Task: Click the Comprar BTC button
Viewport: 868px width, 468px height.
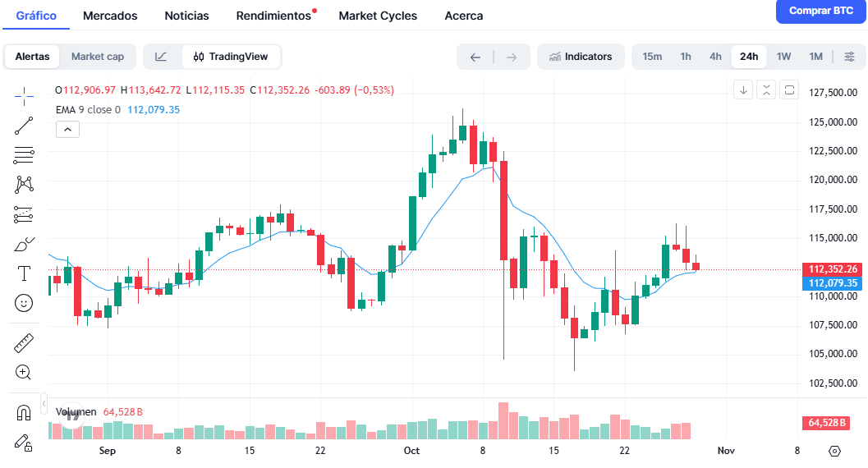Action: (820, 11)
